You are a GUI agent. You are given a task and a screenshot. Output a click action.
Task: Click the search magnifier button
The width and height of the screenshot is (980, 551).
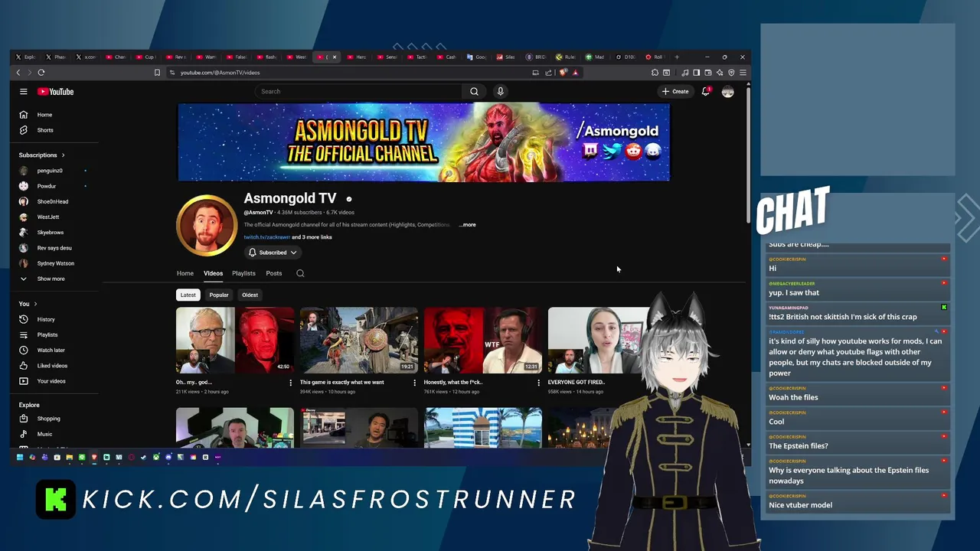[x=474, y=91]
